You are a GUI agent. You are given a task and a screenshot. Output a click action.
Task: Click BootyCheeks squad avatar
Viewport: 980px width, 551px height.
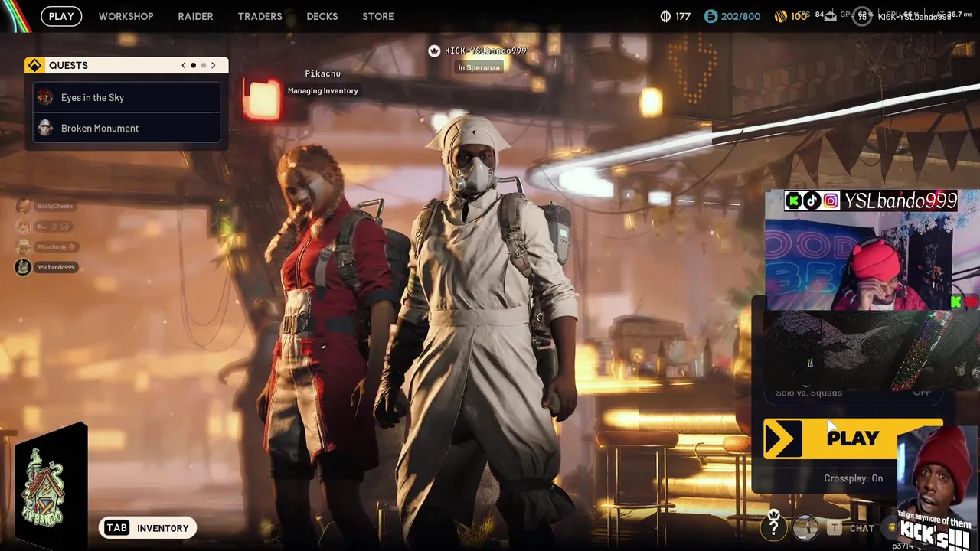pyautogui.click(x=23, y=206)
